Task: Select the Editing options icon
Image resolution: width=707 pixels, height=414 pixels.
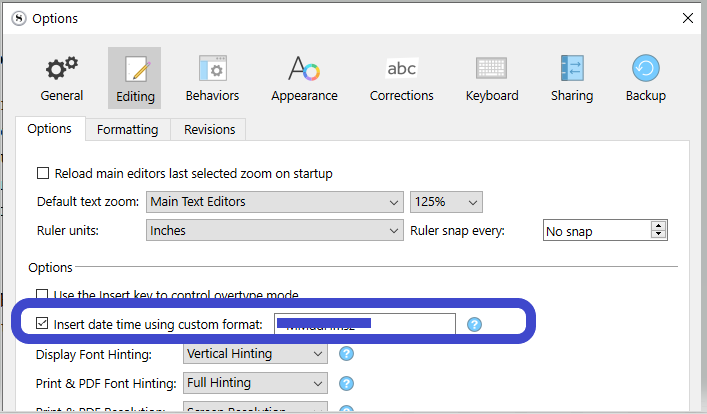Action: tap(135, 78)
